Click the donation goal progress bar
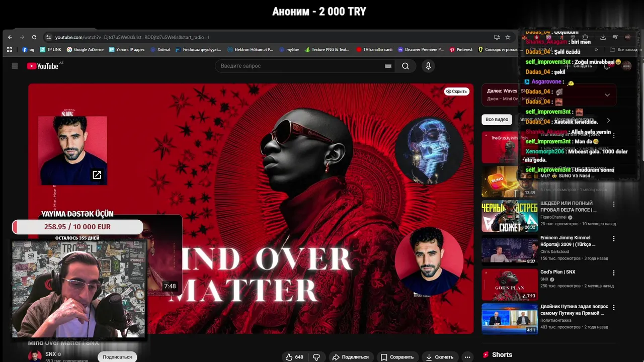 [77, 227]
